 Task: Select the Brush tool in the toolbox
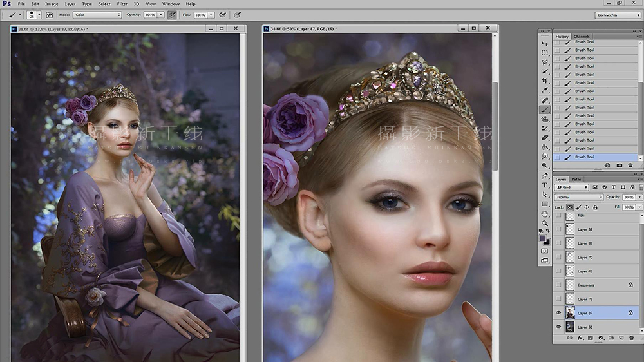tap(545, 110)
